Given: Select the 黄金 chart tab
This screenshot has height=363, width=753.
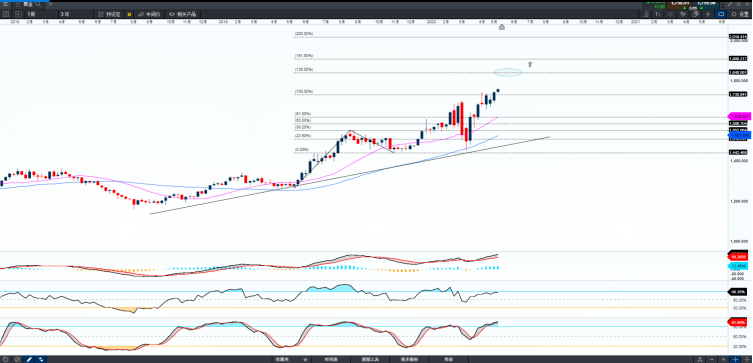Looking at the screenshot, I should [x=28, y=4].
